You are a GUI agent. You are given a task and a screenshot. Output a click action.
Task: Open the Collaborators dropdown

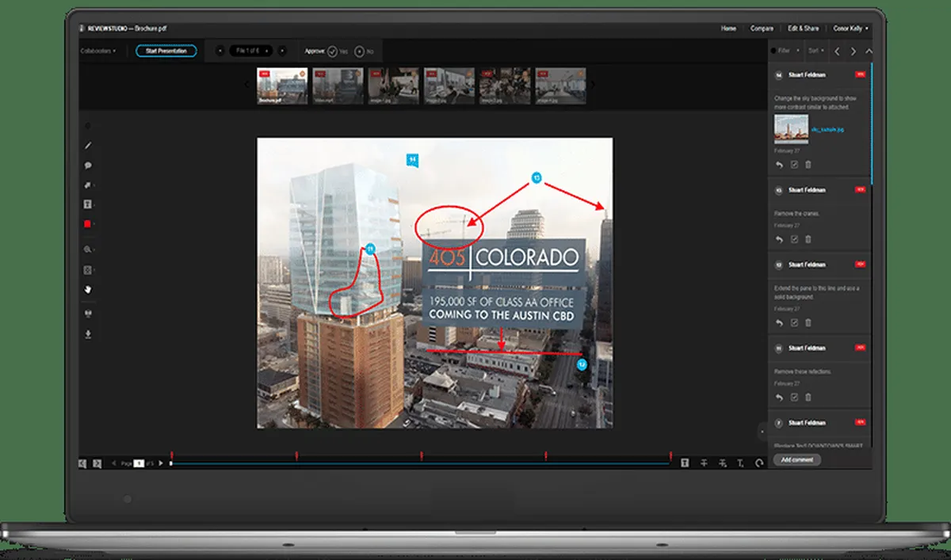(97, 51)
